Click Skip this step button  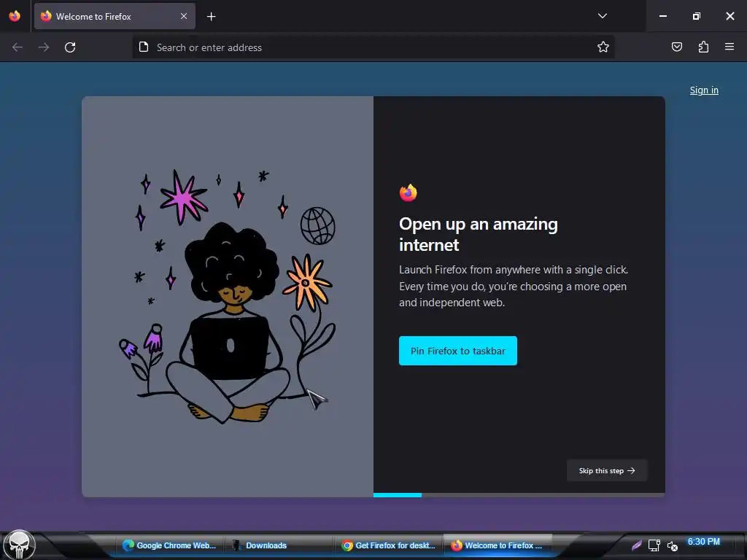pos(607,470)
